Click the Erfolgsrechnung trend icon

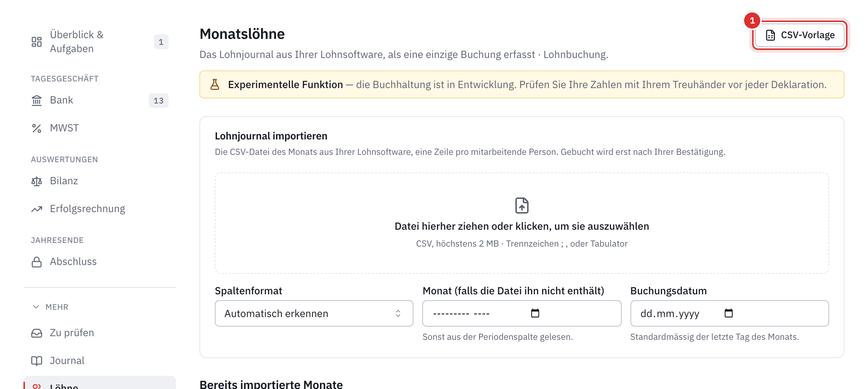tap(37, 209)
